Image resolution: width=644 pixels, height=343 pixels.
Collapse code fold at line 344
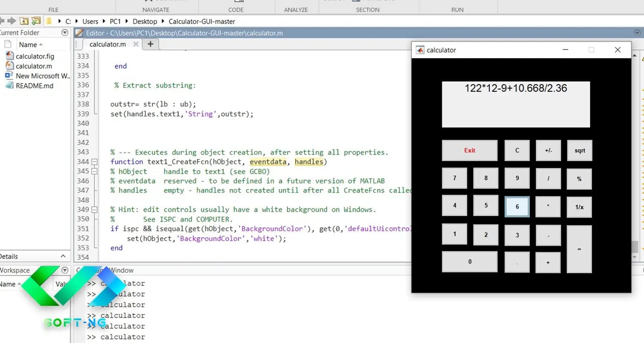94,162
